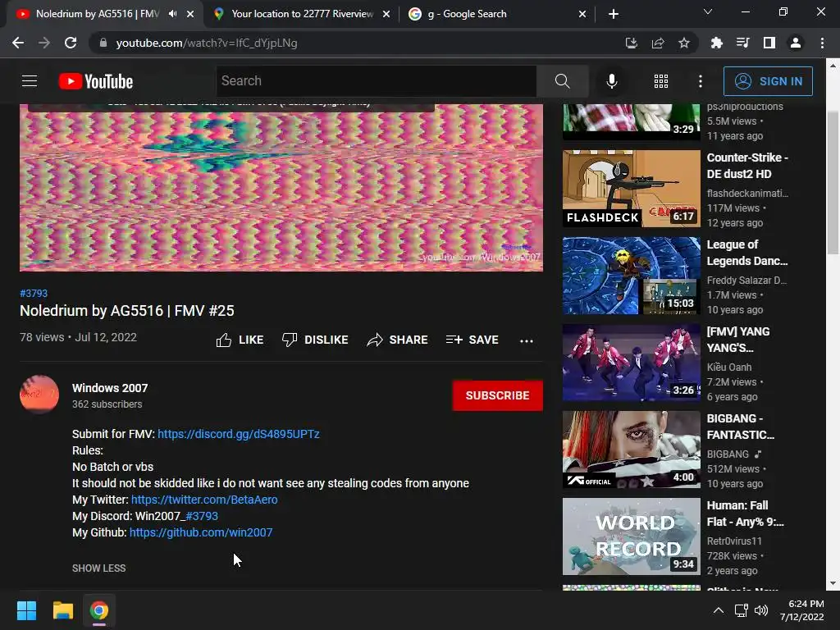Image resolution: width=840 pixels, height=630 pixels.
Task: Open Chrome profile icon
Action: 796,43
